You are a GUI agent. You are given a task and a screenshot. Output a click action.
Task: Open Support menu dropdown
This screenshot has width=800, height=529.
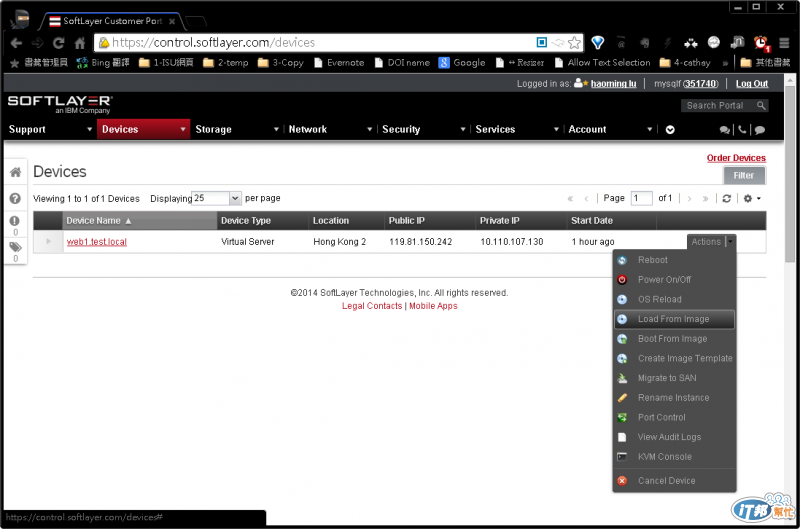pyautogui.click(x=49, y=129)
